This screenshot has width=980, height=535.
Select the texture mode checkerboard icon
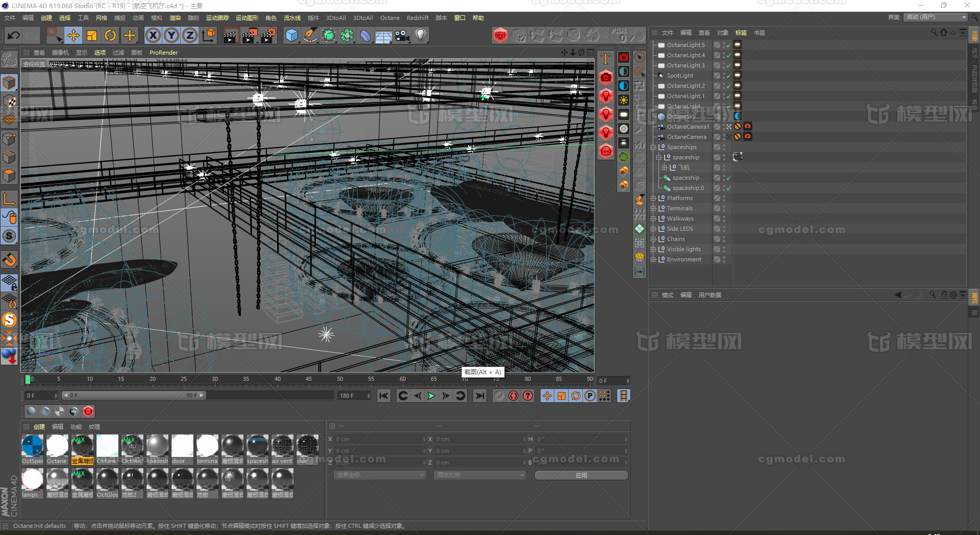(x=10, y=101)
